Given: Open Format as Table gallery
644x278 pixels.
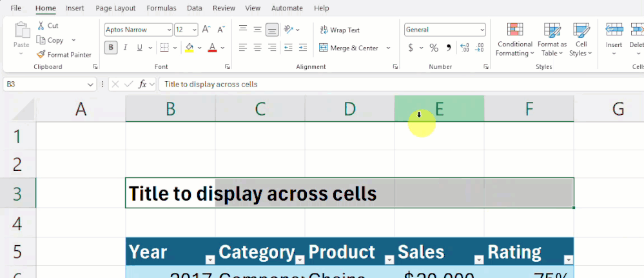Looking at the screenshot, I should point(552,40).
